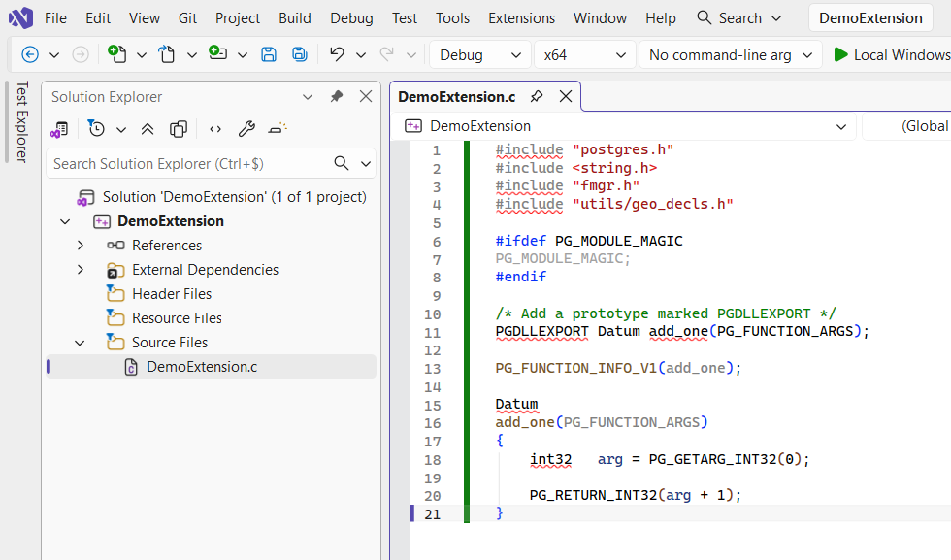Click the Collapse All icon in Solution Explorer
Viewport: 951px width, 560px height.
[x=148, y=128]
